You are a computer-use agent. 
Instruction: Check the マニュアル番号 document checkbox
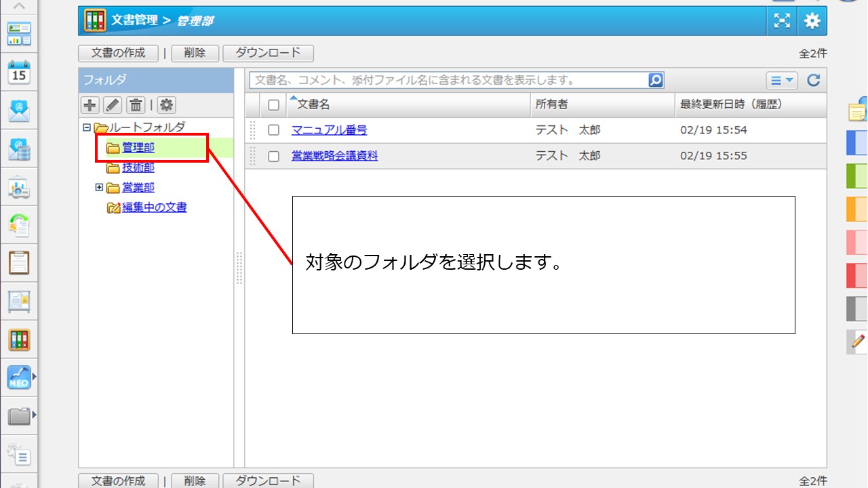tap(273, 130)
